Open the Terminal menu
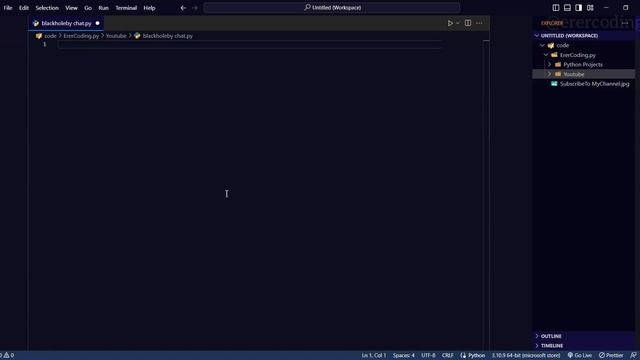 click(x=126, y=8)
